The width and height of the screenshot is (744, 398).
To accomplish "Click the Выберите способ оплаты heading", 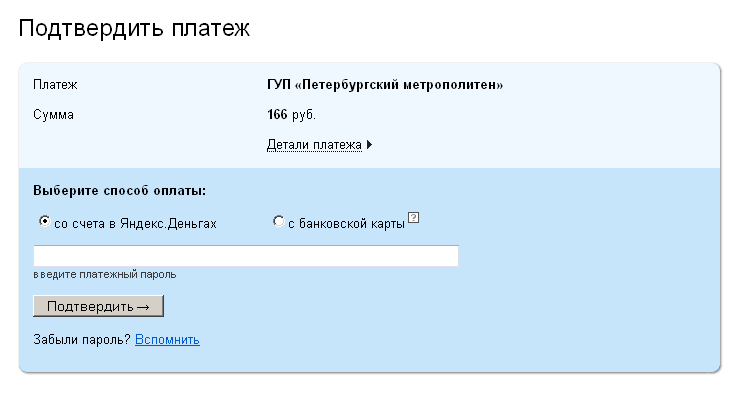I will 120,191.
